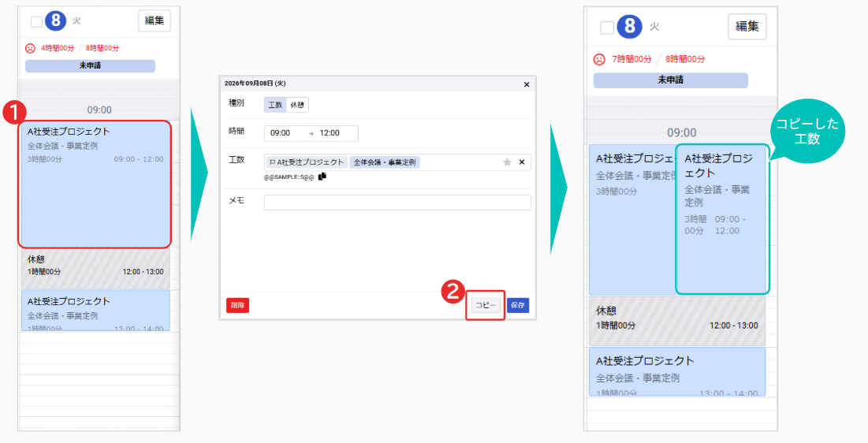Image resolution: width=868 pixels, height=443 pixels.
Task: Click inside the メモ input field
Action: [397, 202]
